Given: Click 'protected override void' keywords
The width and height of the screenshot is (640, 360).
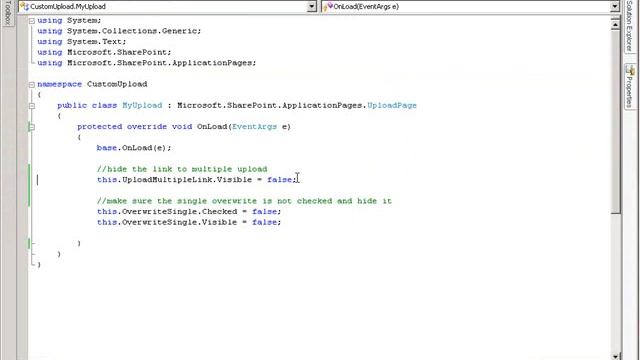Looking at the screenshot, I should click(135, 127).
